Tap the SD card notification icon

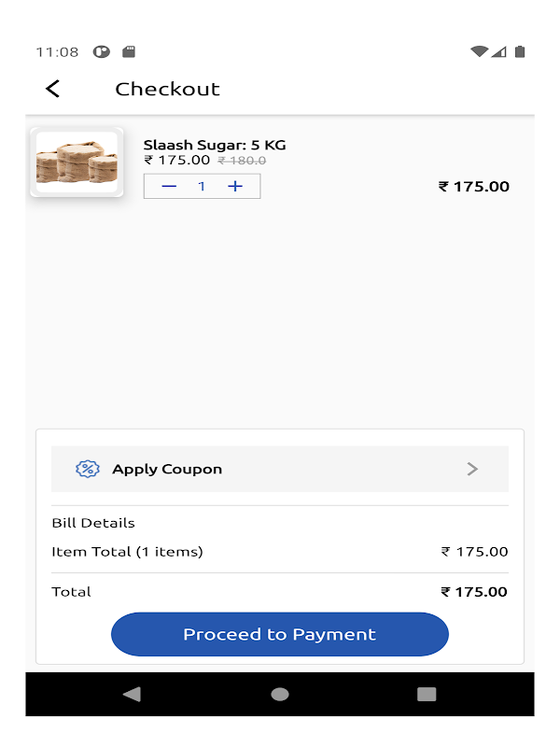click(x=129, y=51)
